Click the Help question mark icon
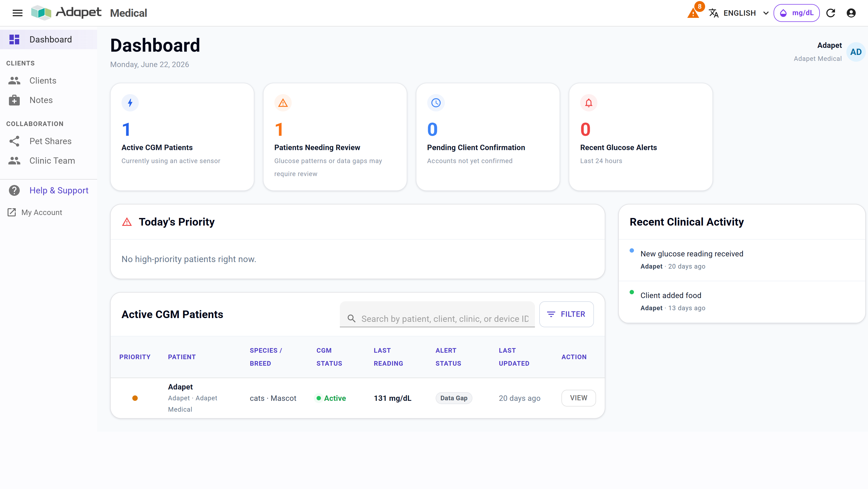This screenshot has height=489, width=868. [14, 190]
